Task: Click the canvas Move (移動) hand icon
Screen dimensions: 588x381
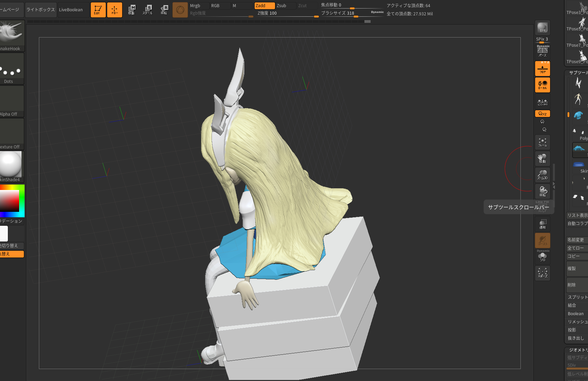Action: pyautogui.click(x=542, y=159)
